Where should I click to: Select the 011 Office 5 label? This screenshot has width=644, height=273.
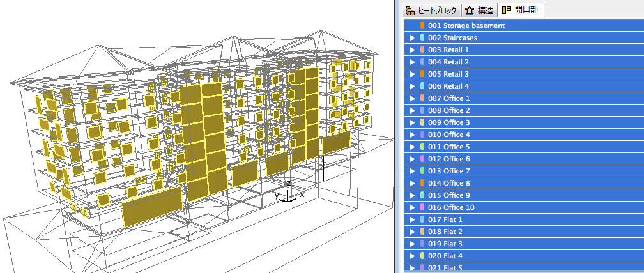point(449,147)
